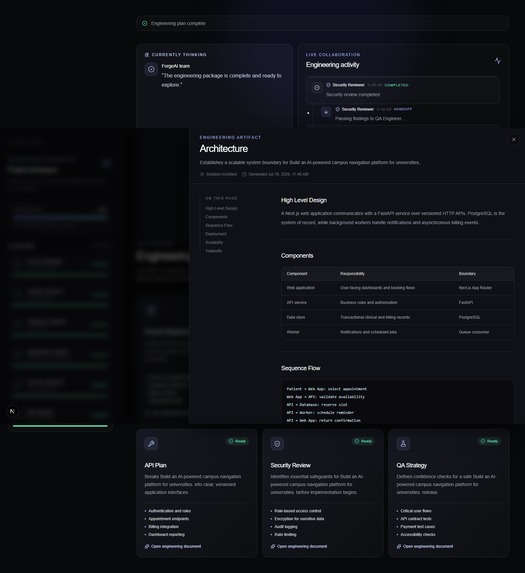Click the clock icon beside Generated date
Viewport: 525px width, 573px height.
click(244, 174)
